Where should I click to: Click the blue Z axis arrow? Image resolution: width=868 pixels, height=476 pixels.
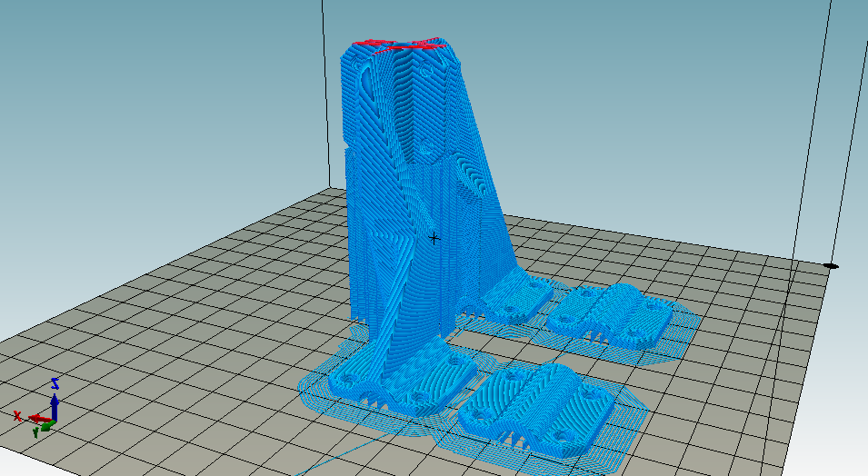[55, 406]
